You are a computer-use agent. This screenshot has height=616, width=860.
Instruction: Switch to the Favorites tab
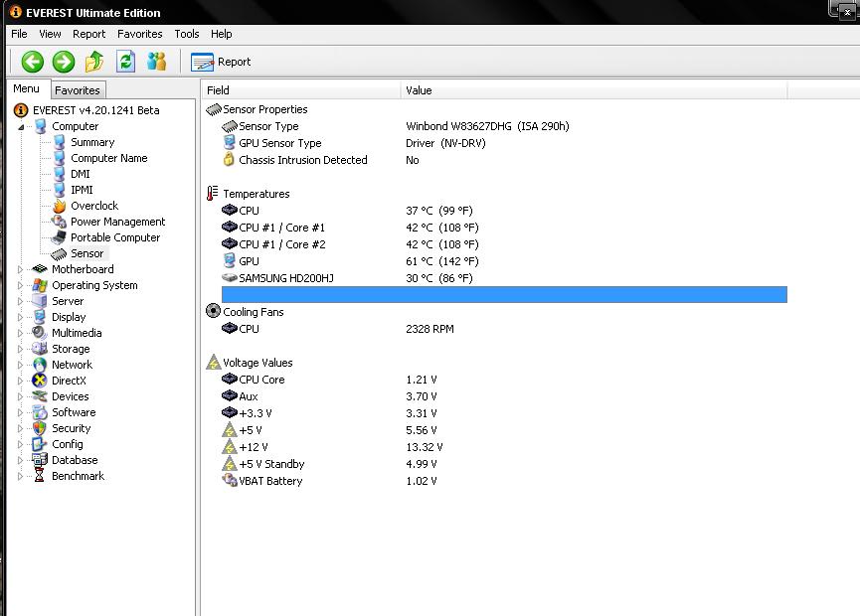point(78,90)
